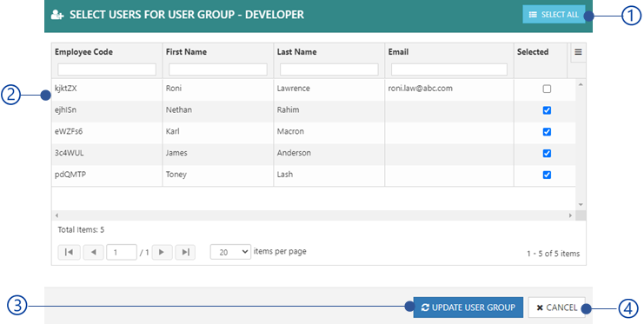Open the items per page dropdown
Screen dimensions: 644x324
(x=230, y=252)
